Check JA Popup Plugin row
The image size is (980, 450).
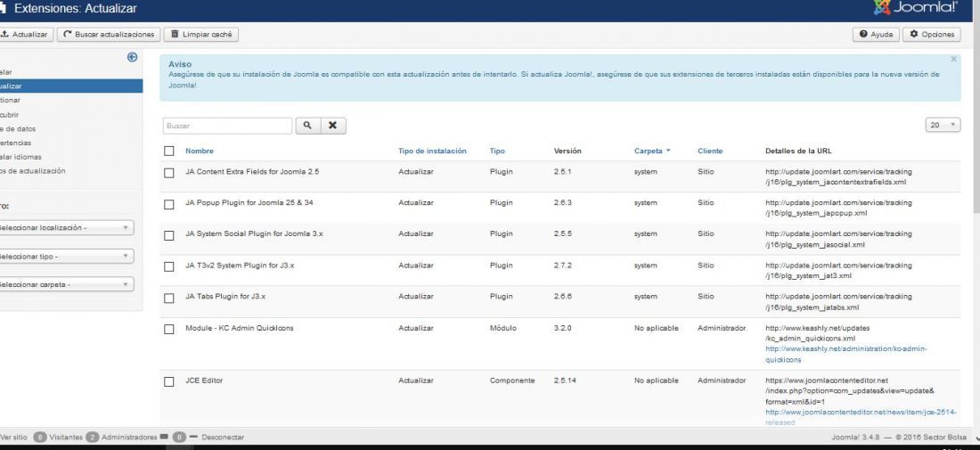coord(168,204)
